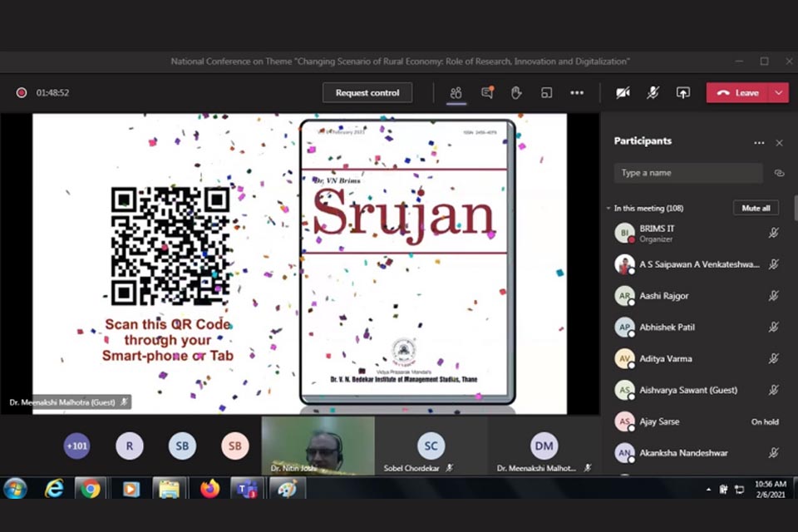This screenshot has height=532, width=798.
Task: Select A S Saipawan A Venkateshwa... participant
Action: tap(697, 264)
